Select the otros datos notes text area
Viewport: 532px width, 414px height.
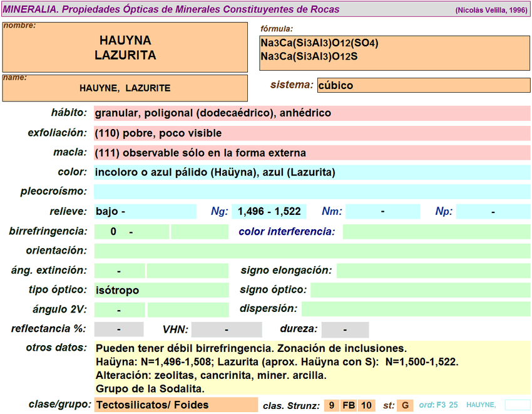click(312, 368)
